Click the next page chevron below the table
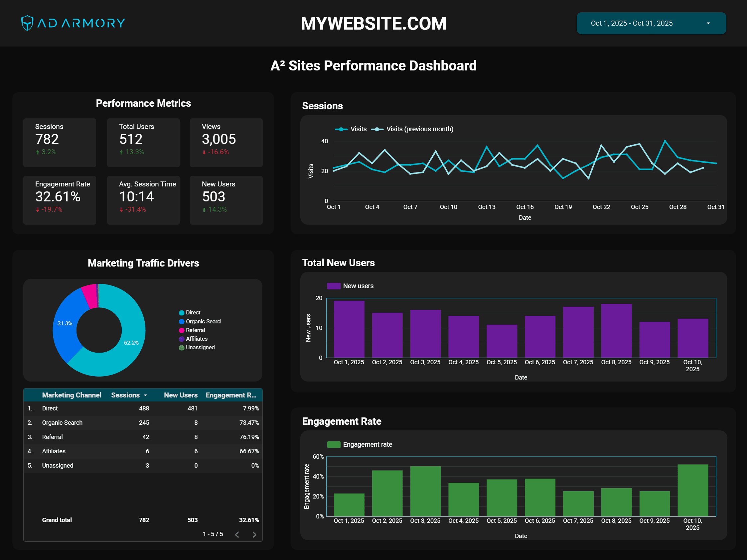 pyautogui.click(x=254, y=534)
